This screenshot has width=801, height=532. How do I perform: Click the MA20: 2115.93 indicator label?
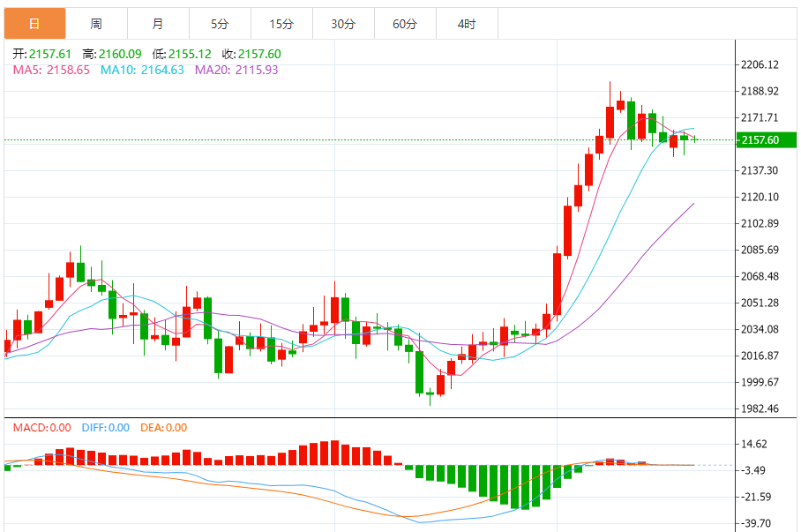(236, 70)
